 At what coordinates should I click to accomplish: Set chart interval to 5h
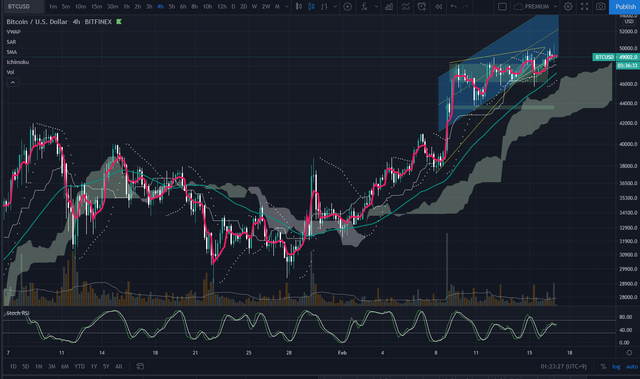[x=172, y=7]
